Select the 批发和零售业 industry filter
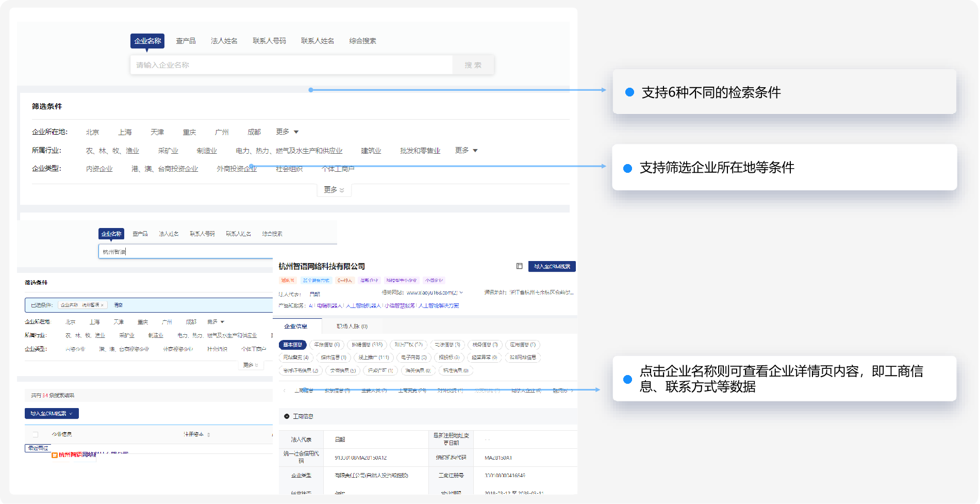980x504 pixels. point(420,151)
